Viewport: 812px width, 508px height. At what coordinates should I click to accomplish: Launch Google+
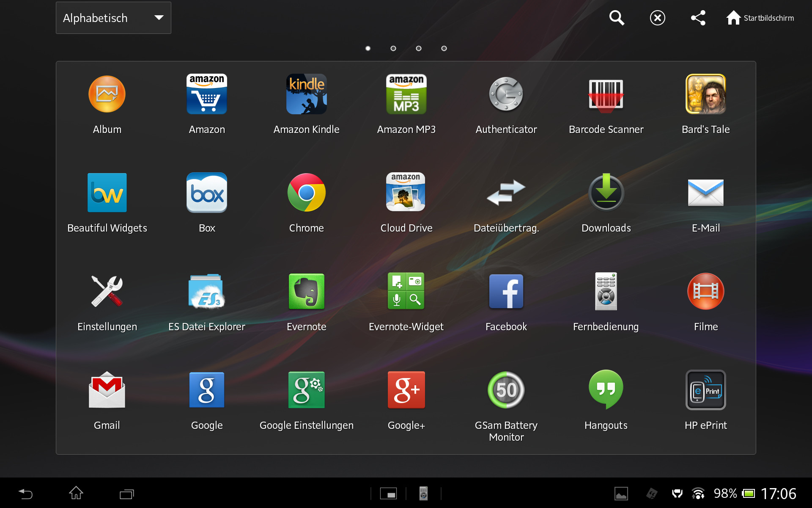[x=406, y=390]
